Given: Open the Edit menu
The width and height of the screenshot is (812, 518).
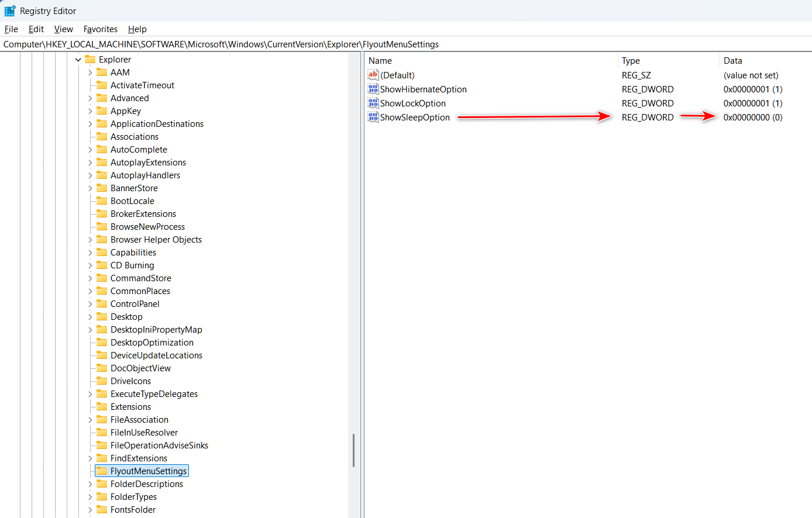Looking at the screenshot, I should 36,29.
